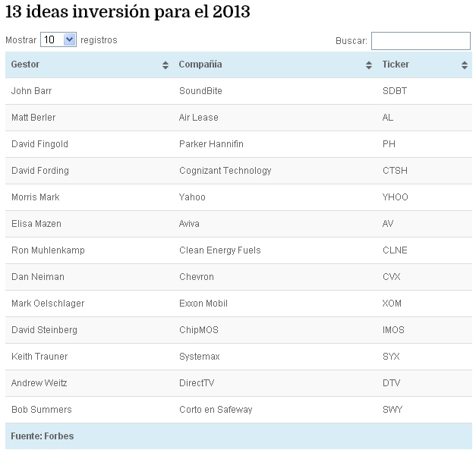Sort by Compañía column sort arrows
The width and height of the screenshot is (476, 453).
coord(369,65)
